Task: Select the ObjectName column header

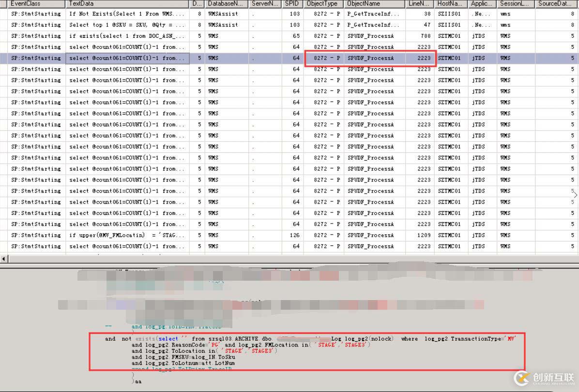Action: pyautogui.click(x=374, y=4)
